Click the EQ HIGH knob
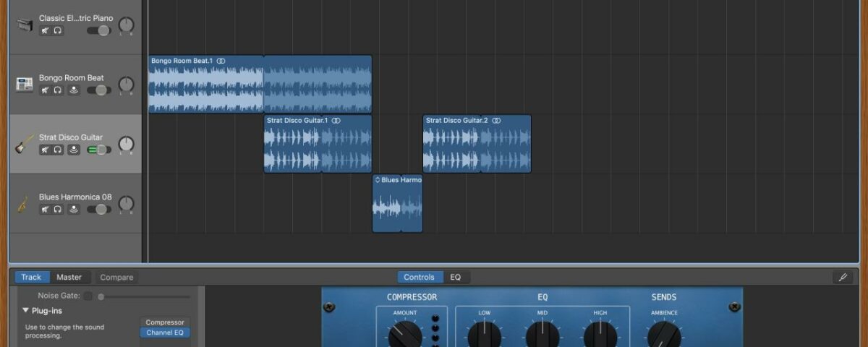 click(x=600, y=334)
